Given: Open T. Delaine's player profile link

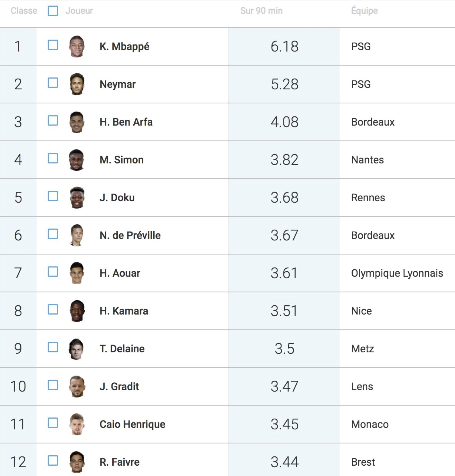Looking at the screenshot, I should pyautogui.click(x=122, y=349).
